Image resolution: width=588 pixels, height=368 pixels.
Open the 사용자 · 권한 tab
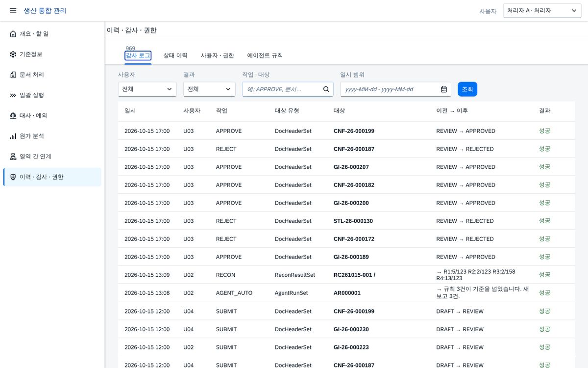coord(218,56)
